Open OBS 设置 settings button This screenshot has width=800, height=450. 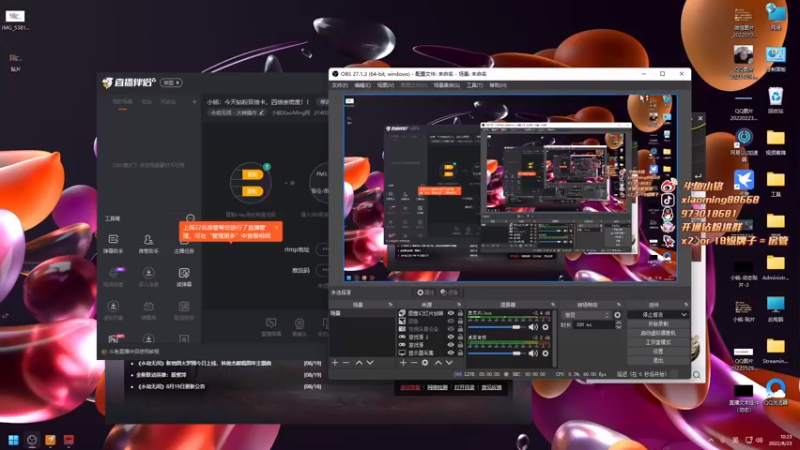click(x=658, y=352)
